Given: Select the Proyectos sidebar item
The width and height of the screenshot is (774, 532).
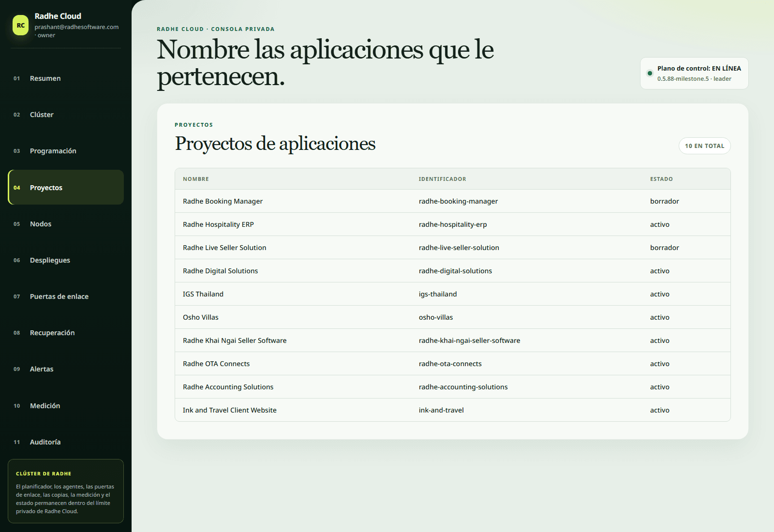Looking at the screenshot, I should point(66,187).
